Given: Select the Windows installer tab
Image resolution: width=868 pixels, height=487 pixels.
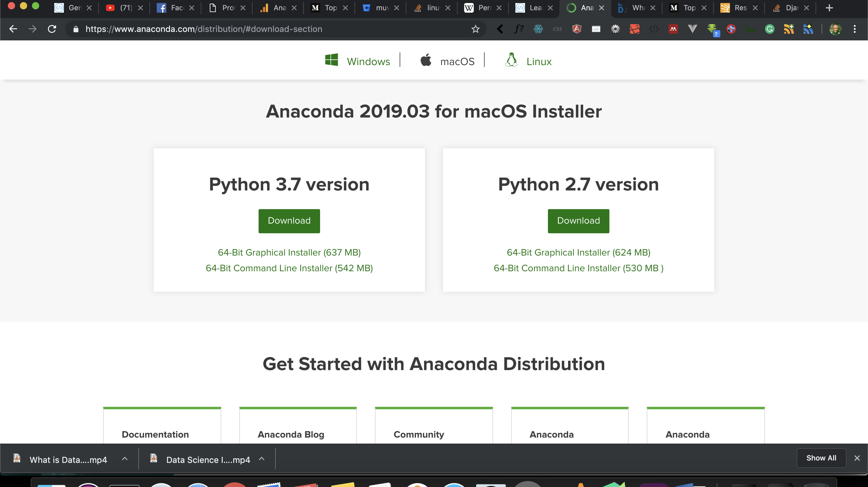Looking at the screenshot, I should click(x=357, y=61).
